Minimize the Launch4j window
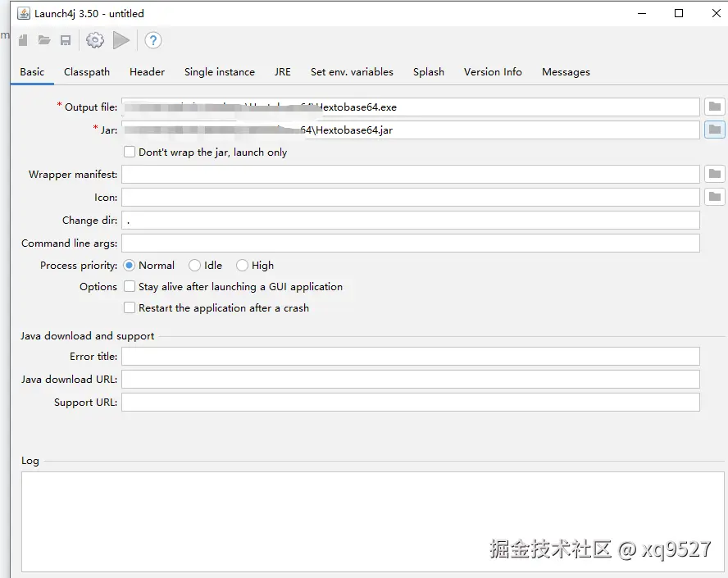728x578 pixels. click(x=642, y=13)
